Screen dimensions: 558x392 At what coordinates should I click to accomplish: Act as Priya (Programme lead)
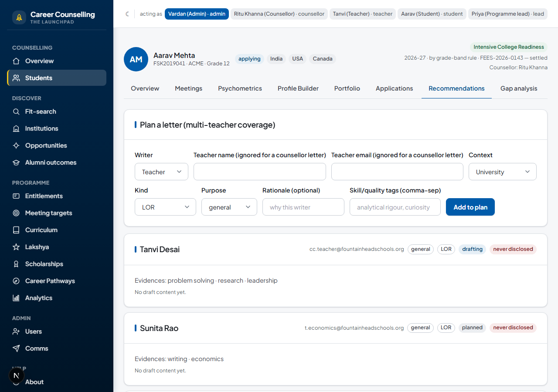[x=508, y=14]
